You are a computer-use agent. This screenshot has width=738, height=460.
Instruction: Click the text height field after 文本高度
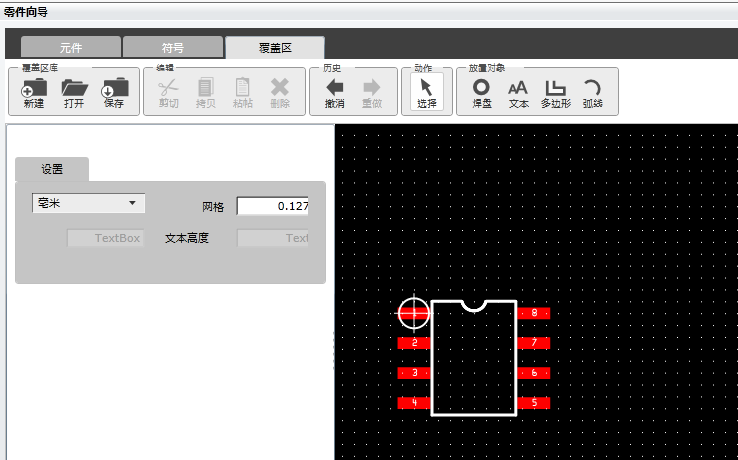coord(273,238)
